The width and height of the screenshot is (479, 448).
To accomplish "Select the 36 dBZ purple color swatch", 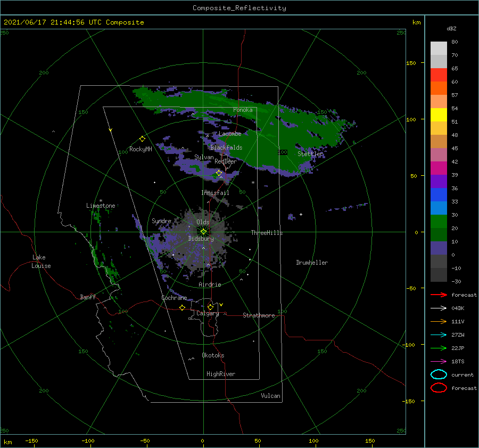I will (439, 181).
